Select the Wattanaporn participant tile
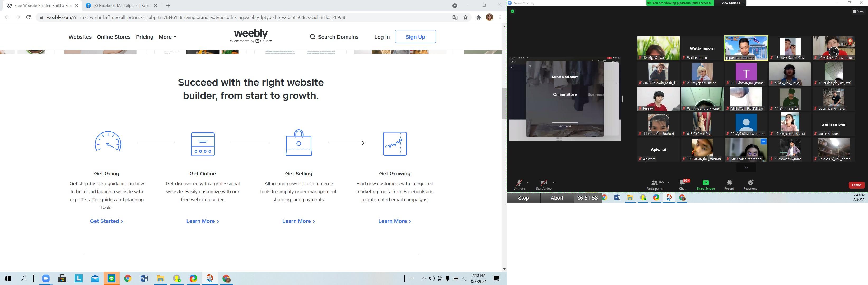Image resolution: width=868 pixels, height=285 pixels. 702,48
